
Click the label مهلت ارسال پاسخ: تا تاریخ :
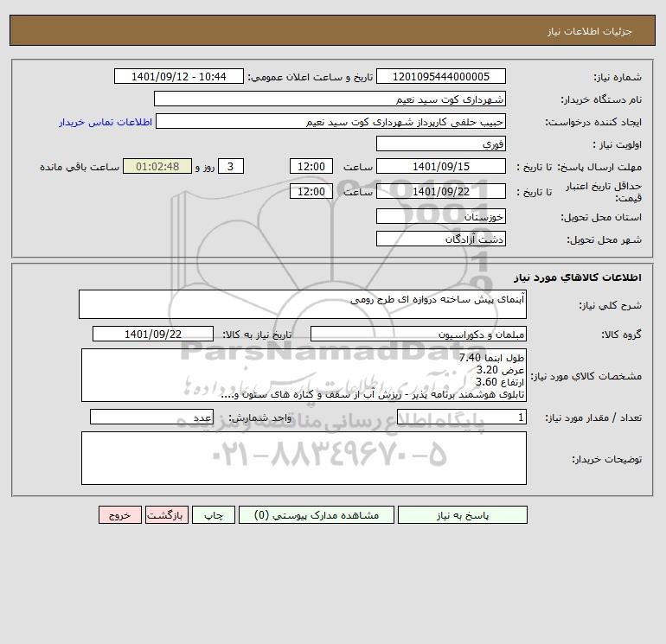[x=579, y=167]
